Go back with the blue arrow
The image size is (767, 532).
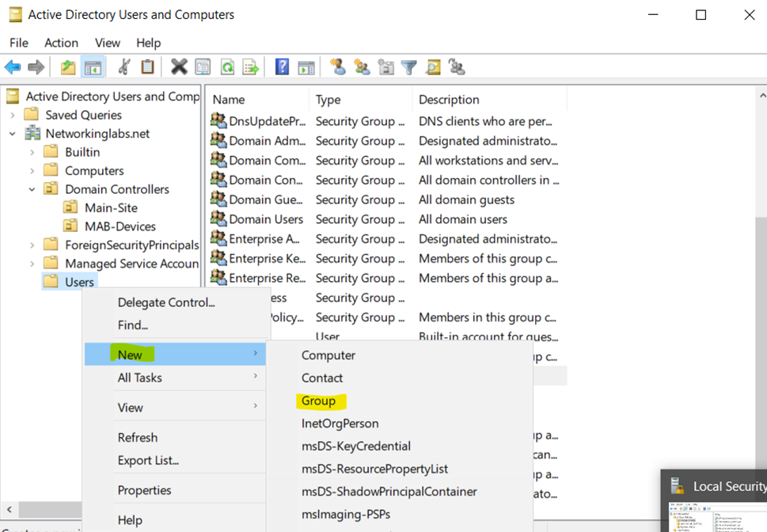point(13,67)
